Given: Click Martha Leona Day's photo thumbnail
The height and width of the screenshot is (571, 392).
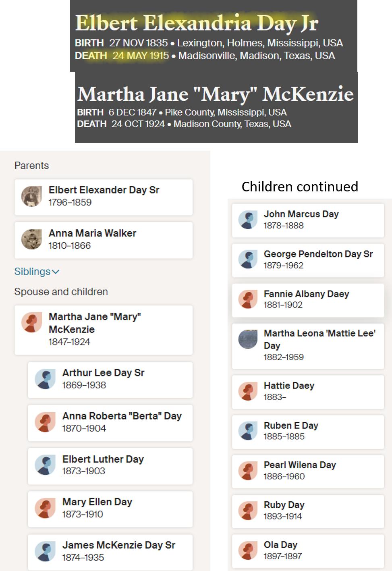Looking at the screenshot, I should coord(248,339).
